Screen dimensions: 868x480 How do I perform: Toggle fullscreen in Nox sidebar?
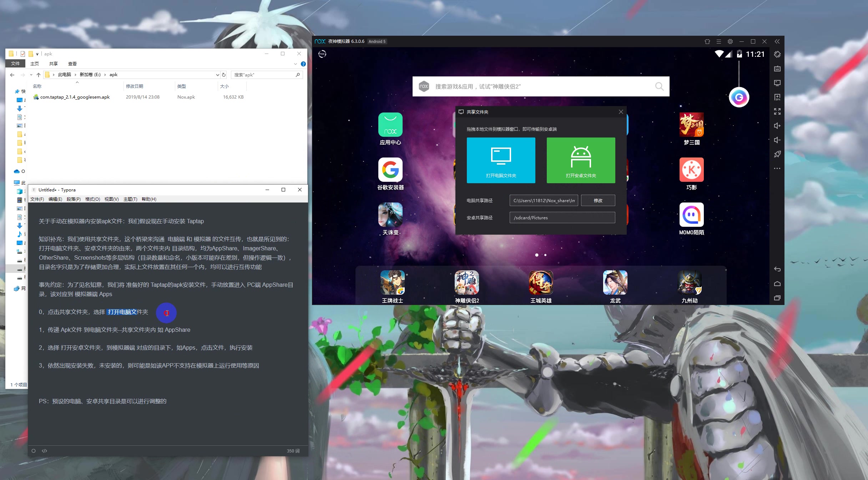[777, 111]
